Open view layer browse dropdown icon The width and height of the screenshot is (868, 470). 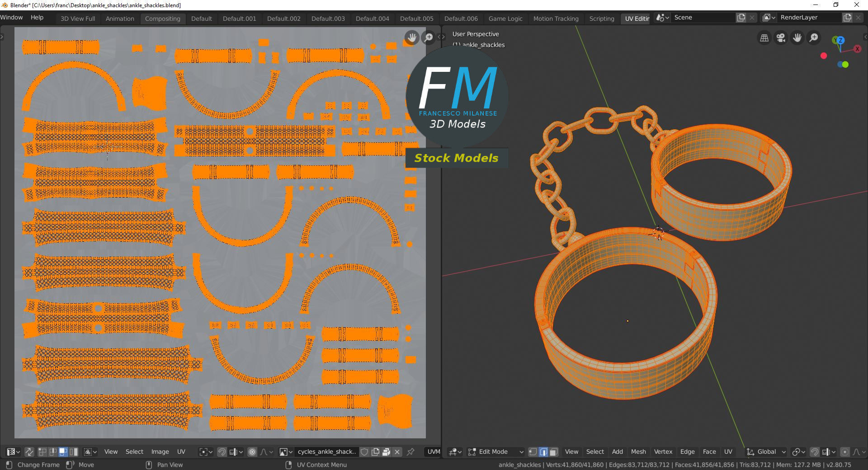click(769, 18)
